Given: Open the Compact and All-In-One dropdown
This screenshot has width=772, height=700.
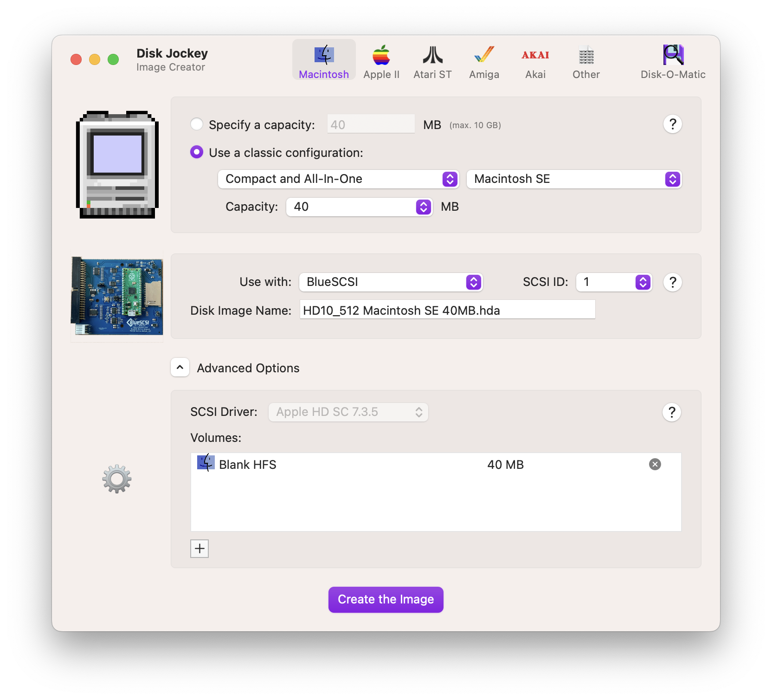Looking at the screenshot, I should [338, 179].
